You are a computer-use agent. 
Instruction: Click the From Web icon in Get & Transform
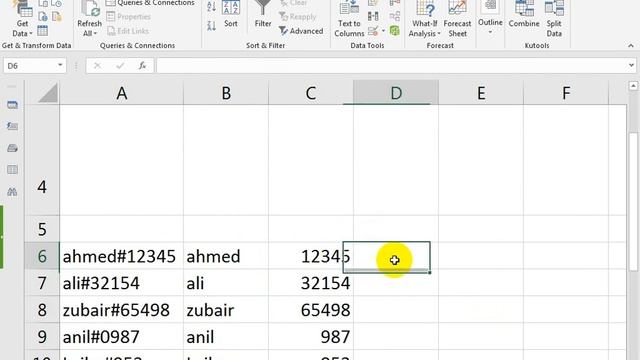pos(42,17)
